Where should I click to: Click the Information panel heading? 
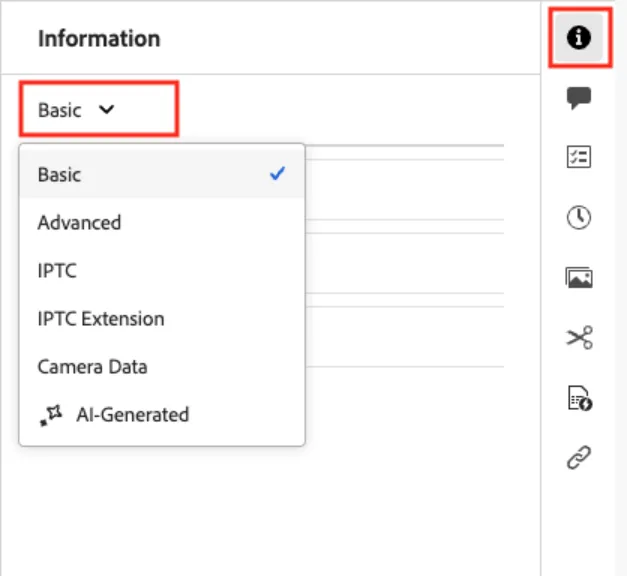click(x=99, y=39)
